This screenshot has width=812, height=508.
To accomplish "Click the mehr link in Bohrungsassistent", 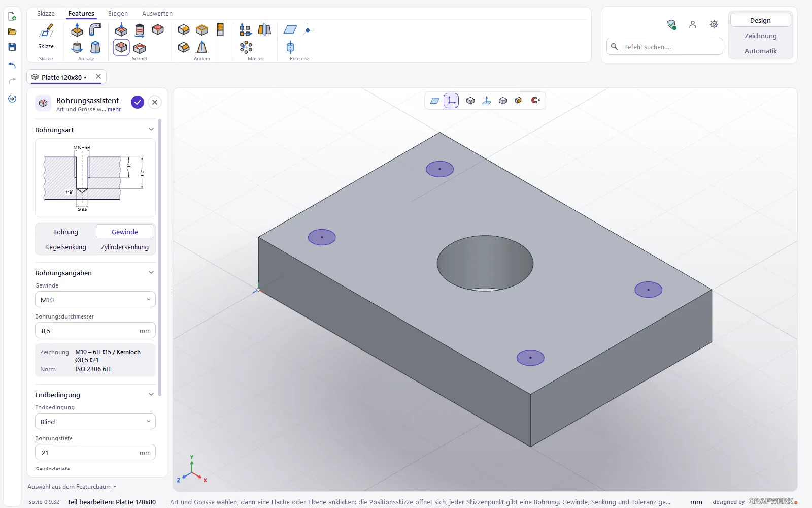I will coord(114,110).
